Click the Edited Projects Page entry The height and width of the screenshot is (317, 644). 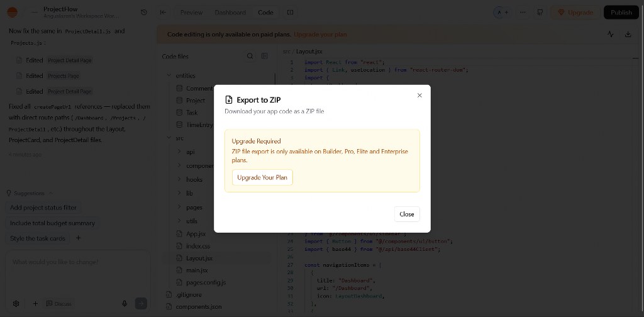coord(48,75)
